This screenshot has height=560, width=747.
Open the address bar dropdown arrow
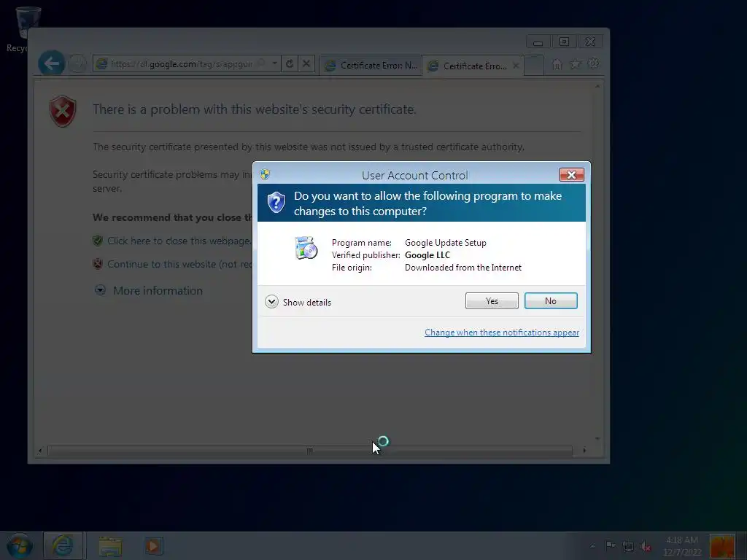coord(275,63)
